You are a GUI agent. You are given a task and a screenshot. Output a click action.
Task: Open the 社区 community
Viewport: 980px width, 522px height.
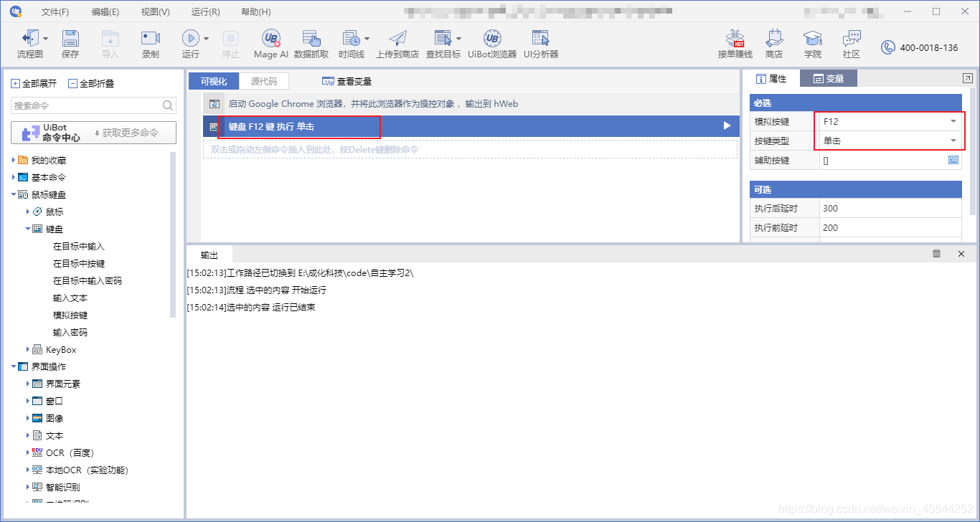tap(852, 44)
